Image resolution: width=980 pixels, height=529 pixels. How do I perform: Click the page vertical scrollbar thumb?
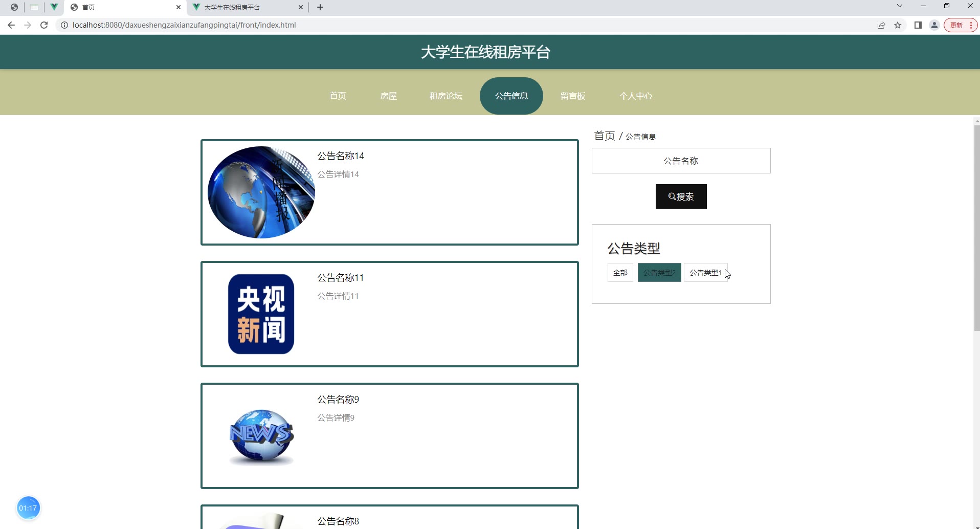[x=976, y=228]
